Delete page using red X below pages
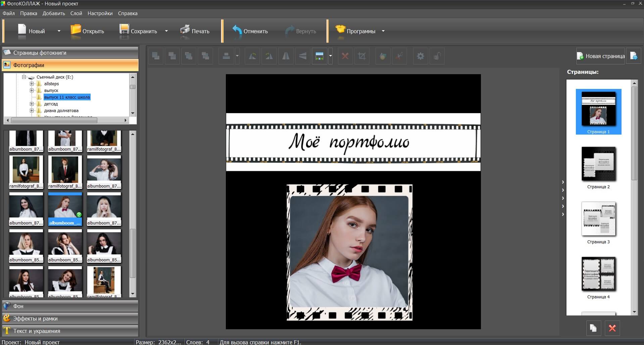This screenshot has height=345, width=644. [x=612, y=328]
